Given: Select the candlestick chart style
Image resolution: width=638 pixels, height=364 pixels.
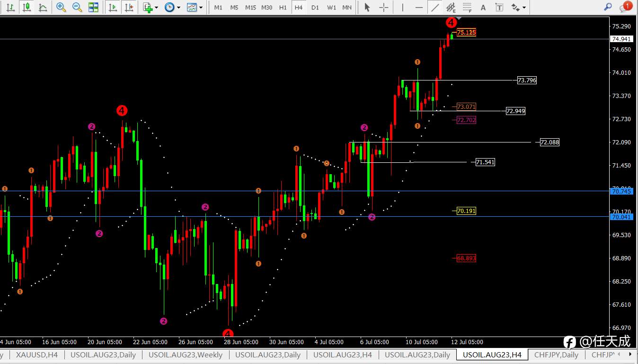Looking at the screenshot, I should [27, 7].
